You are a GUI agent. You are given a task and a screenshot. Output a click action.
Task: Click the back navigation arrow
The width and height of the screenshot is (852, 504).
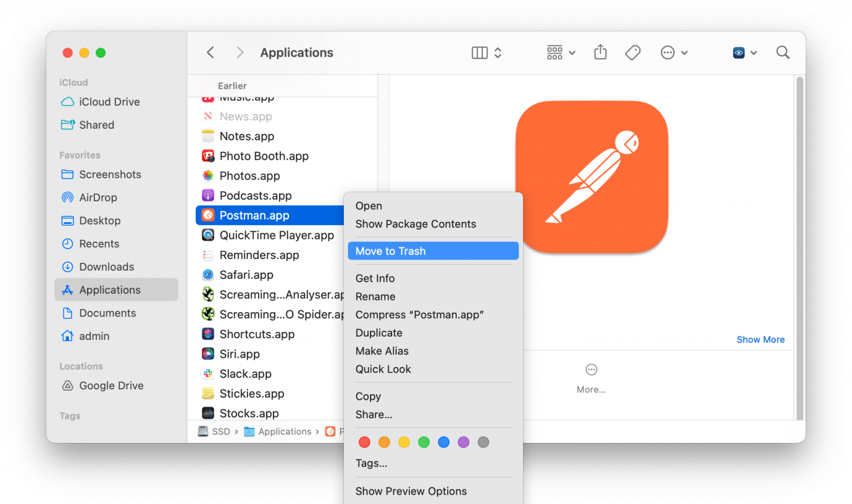tap(210, 52)
